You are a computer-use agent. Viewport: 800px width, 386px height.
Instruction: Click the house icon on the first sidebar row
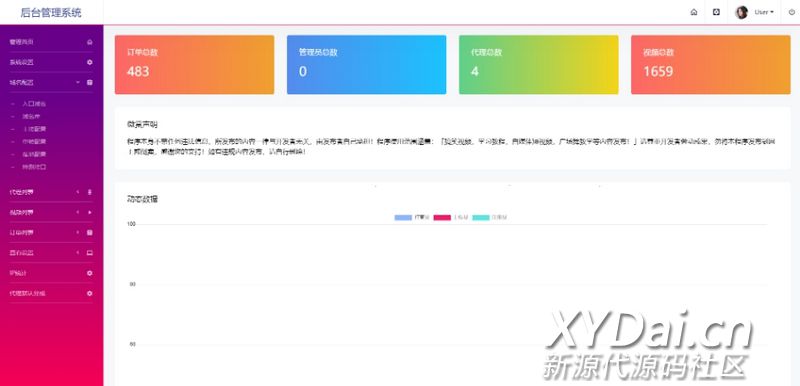coord(90,42)
